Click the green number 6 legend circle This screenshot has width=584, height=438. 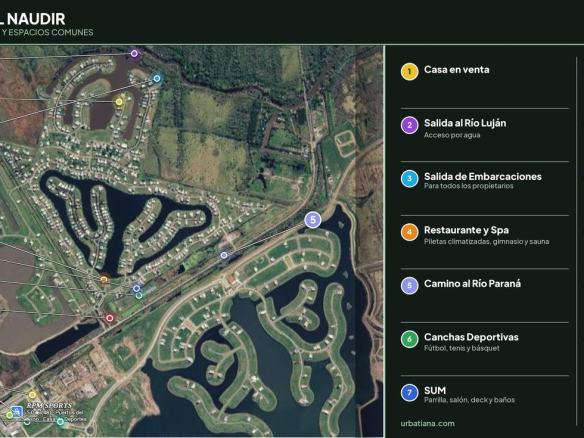click(409, 339)
